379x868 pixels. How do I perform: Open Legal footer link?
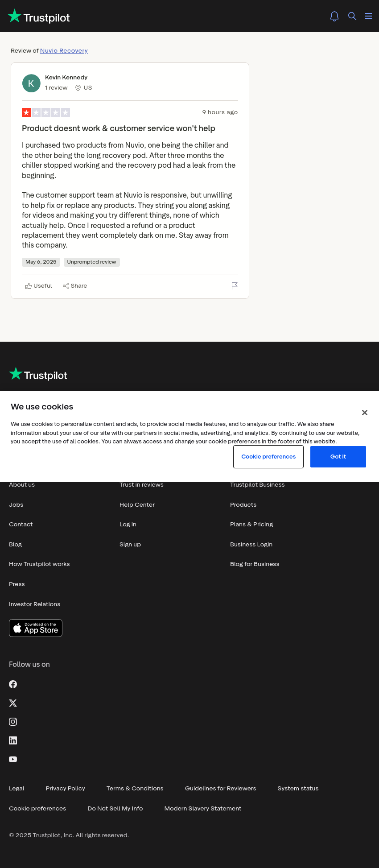pyautogui.click(x=16, y=789)
